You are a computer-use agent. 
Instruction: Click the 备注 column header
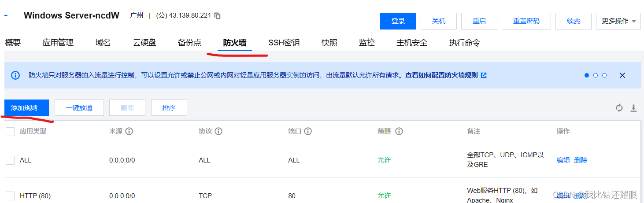(x=474, y=131)
